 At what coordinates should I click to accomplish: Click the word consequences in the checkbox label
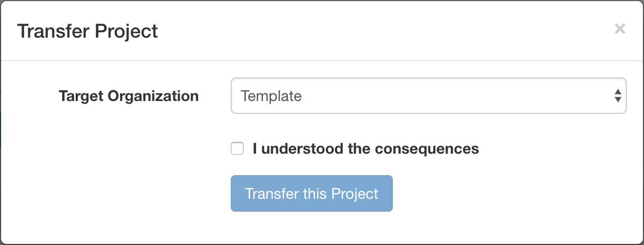tap(427, 148)
